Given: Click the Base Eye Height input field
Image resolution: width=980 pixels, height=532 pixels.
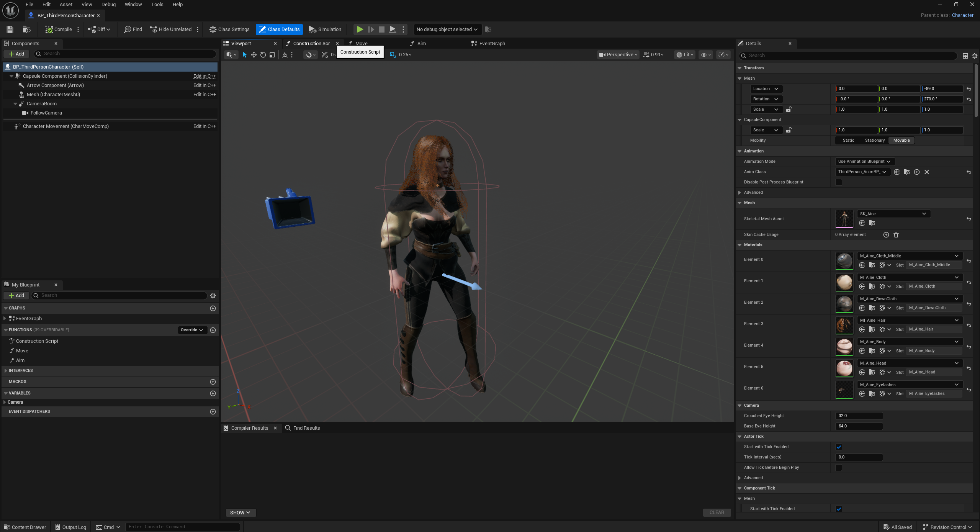Looking at the screenshot, I should (x=859, y=426).
